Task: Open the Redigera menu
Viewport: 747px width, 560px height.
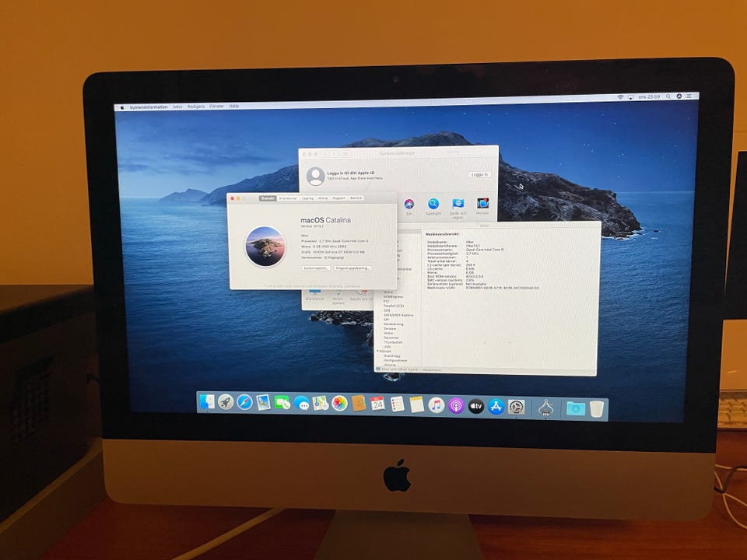Action: click(196, 107)
